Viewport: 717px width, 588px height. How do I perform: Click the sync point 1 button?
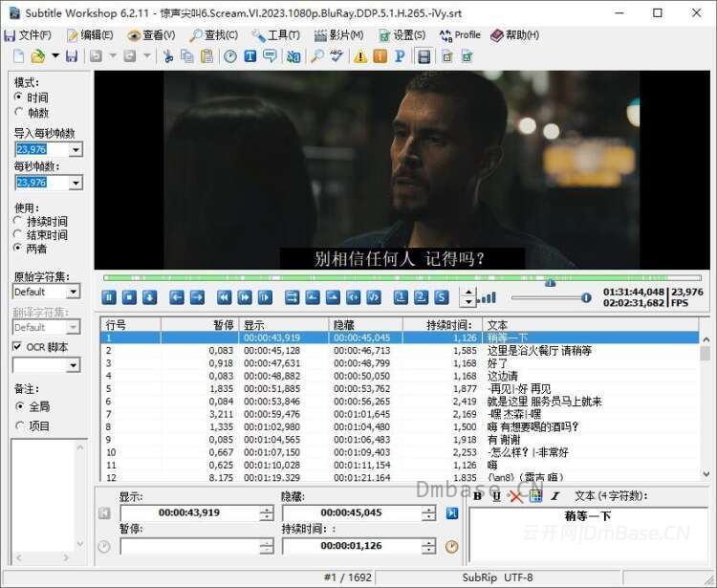401,297
